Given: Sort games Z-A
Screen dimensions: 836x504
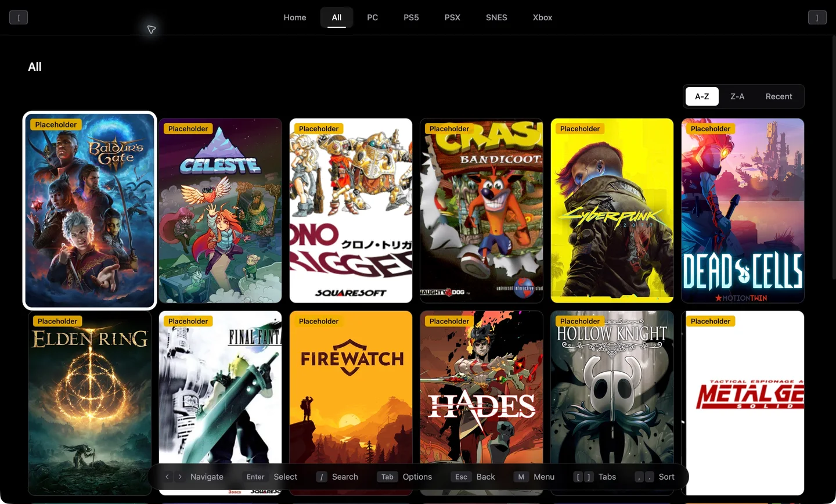Looking at the screenshot, I should click(x=737, y=96).
